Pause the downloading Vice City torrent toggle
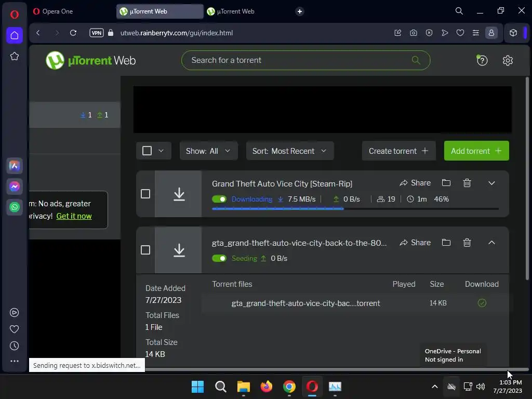Screen dimensions: 532x399 pos(219,199)
